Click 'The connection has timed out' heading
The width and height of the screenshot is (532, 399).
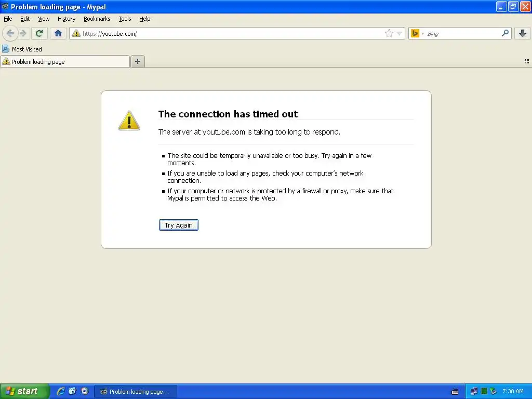click(228, 114)
